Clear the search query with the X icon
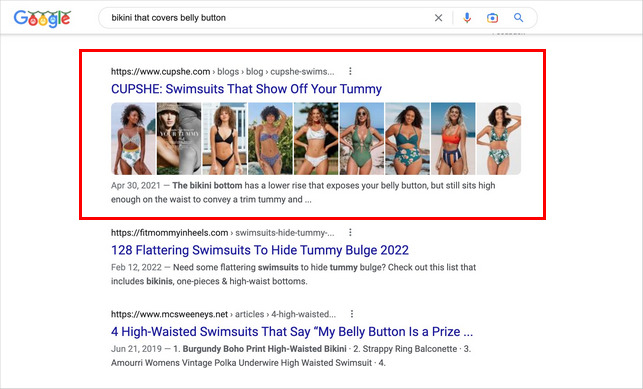 438,18
